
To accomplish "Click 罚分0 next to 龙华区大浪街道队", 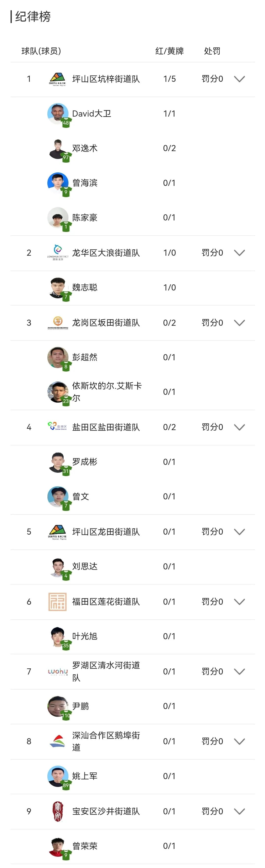I will (x=212, y=252).
